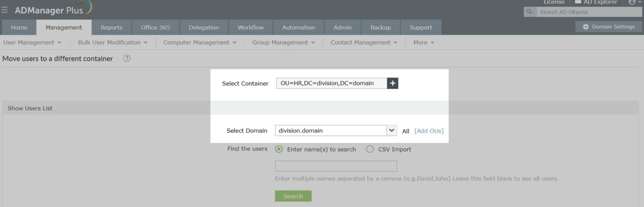Click the hamburger menu icon

4,10
